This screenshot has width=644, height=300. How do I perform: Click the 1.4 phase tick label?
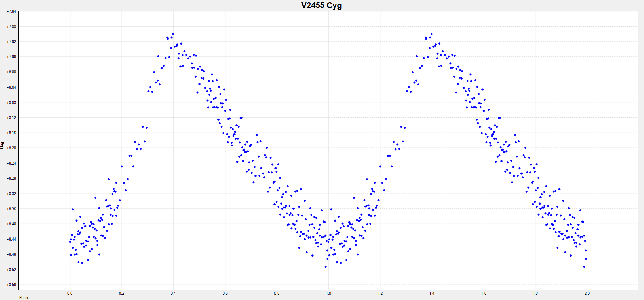point(432,293)
